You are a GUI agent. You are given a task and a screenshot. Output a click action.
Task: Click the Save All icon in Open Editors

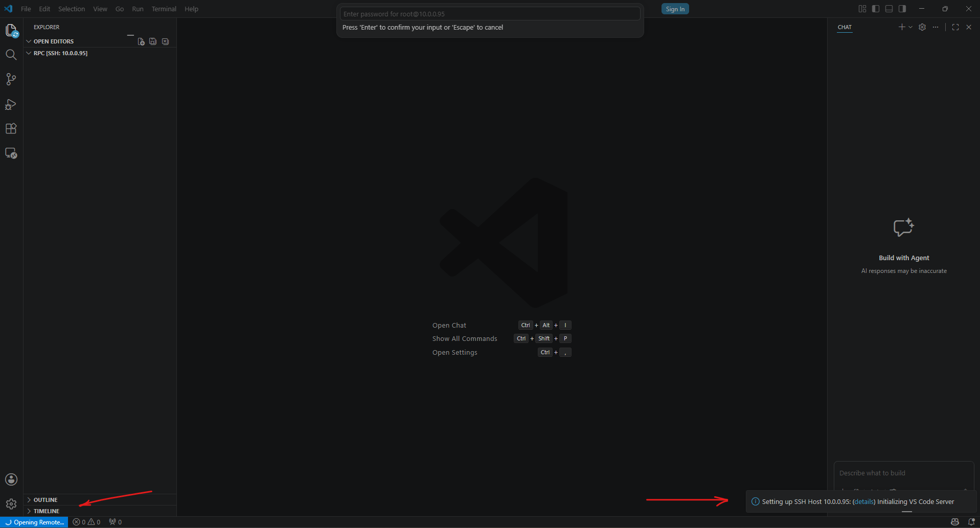pyautogui.click(x=153, y=41)
